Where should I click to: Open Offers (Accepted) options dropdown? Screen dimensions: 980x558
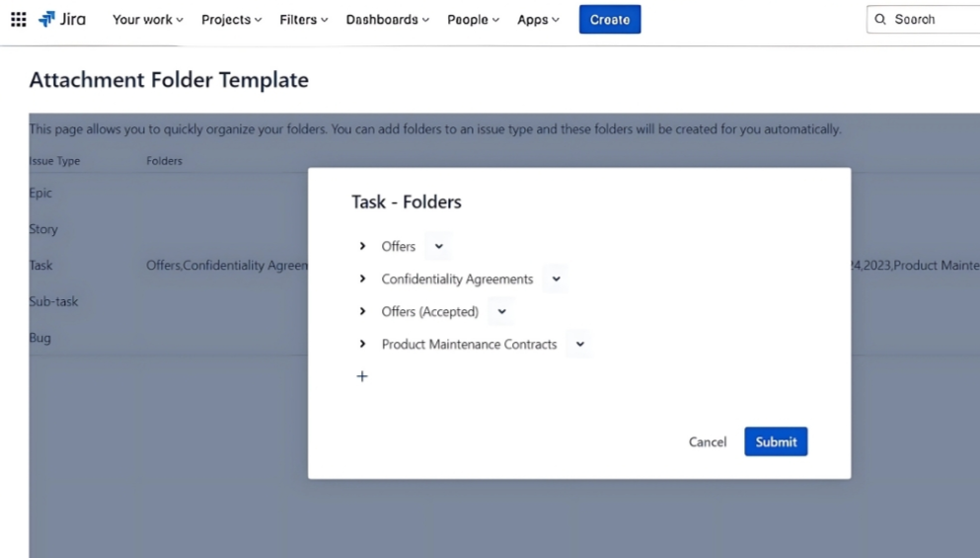(x=501, y=311)
